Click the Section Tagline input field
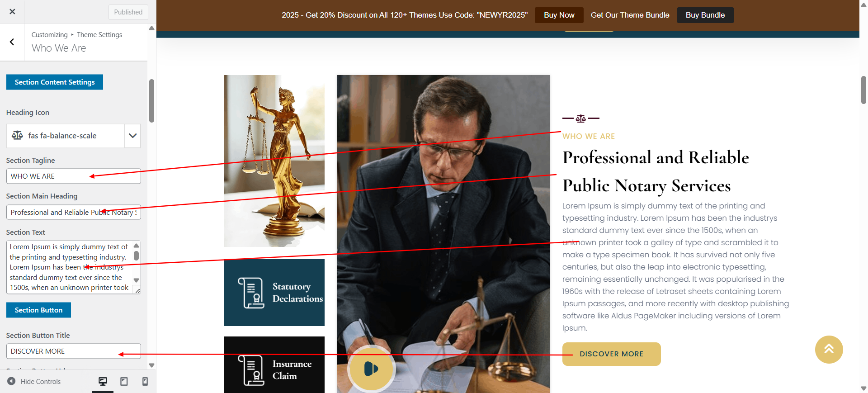 coord(74,176)
